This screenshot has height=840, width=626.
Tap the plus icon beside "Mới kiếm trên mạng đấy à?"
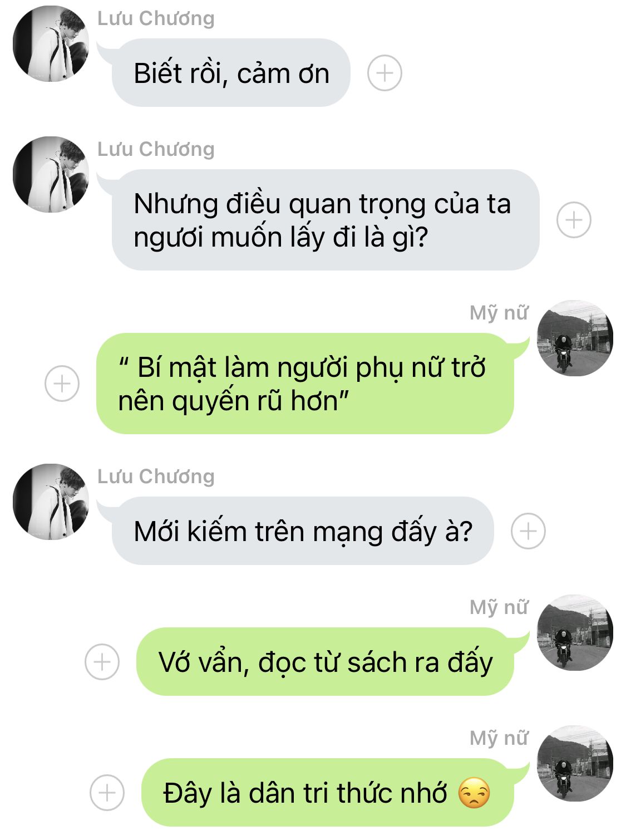528,531
